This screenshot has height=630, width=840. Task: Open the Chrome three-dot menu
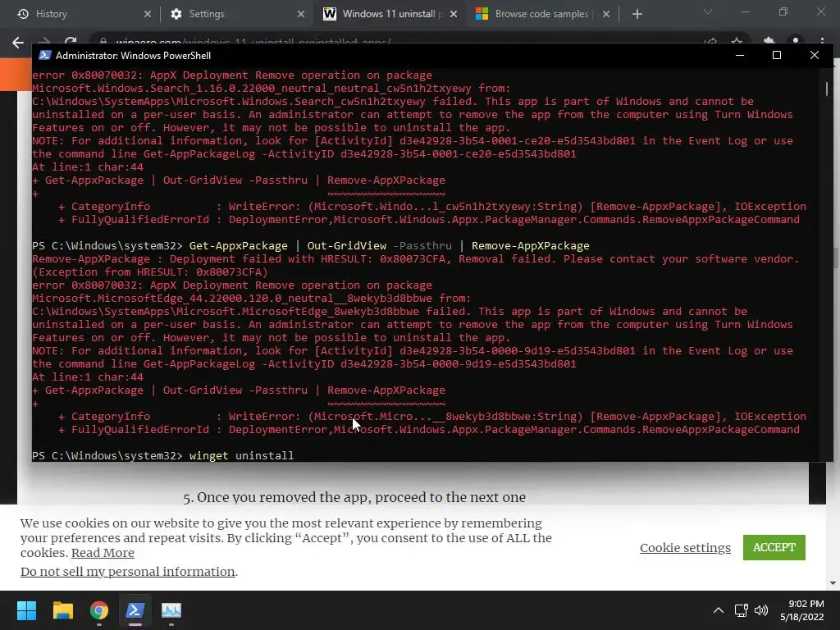tap(822, 41)
